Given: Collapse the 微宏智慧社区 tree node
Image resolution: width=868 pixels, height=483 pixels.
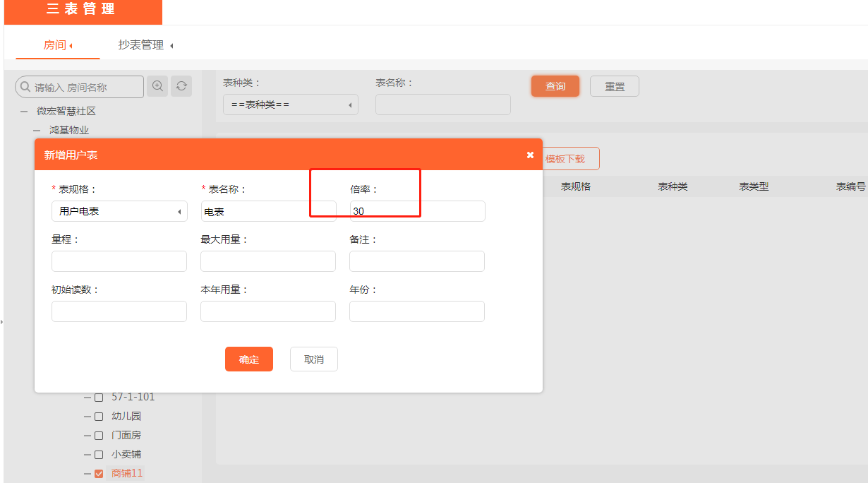Looking at the screenshot, I should click(x=24, y=112).
